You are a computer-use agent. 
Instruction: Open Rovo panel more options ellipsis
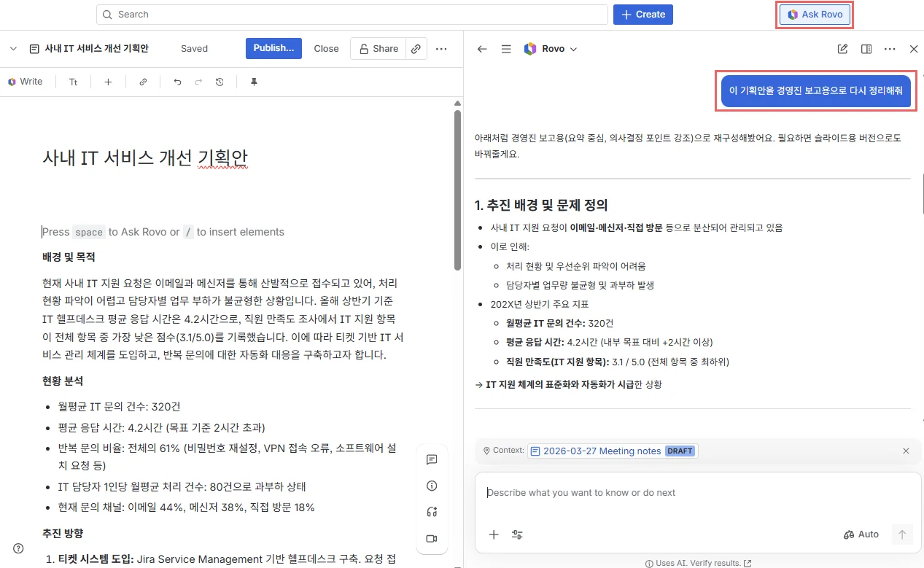[x=890, y=49]
